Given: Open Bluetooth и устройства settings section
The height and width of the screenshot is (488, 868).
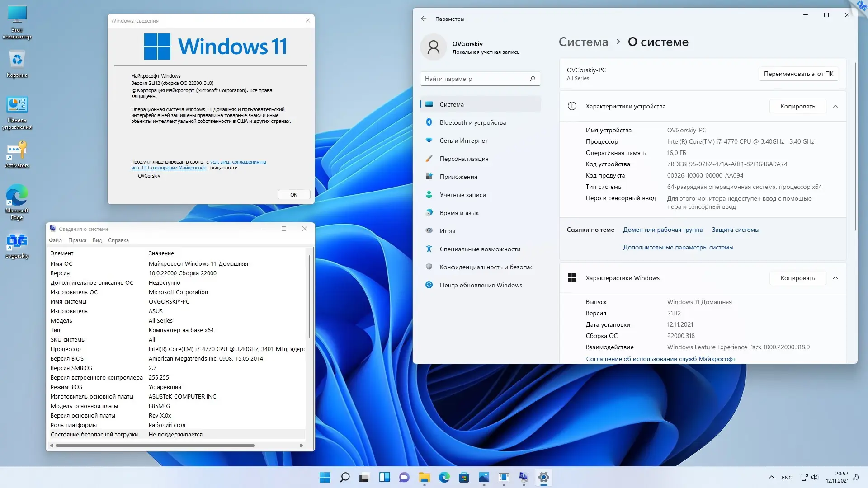Looking at the screenshot, I should (472, 122).
